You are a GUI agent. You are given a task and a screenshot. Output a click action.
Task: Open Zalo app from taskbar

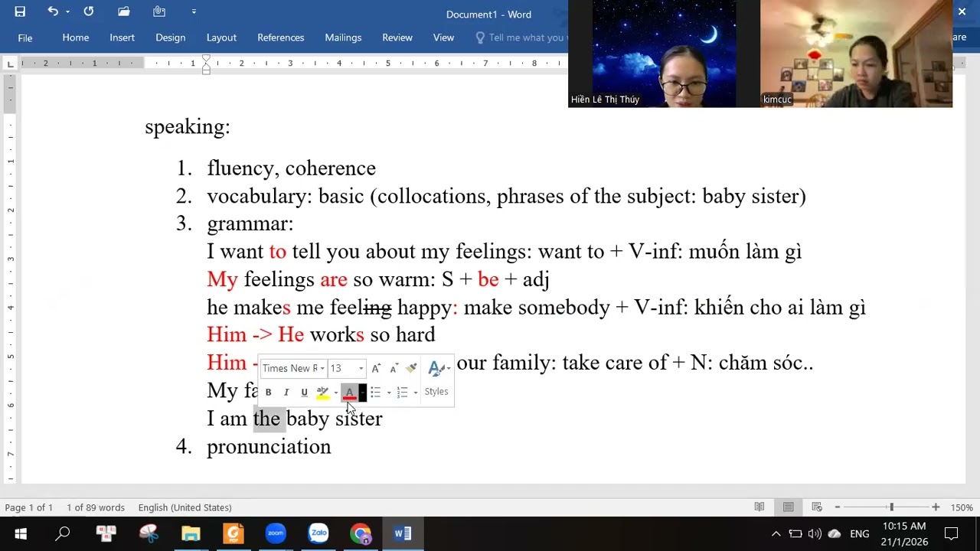(x=318, y=533)
